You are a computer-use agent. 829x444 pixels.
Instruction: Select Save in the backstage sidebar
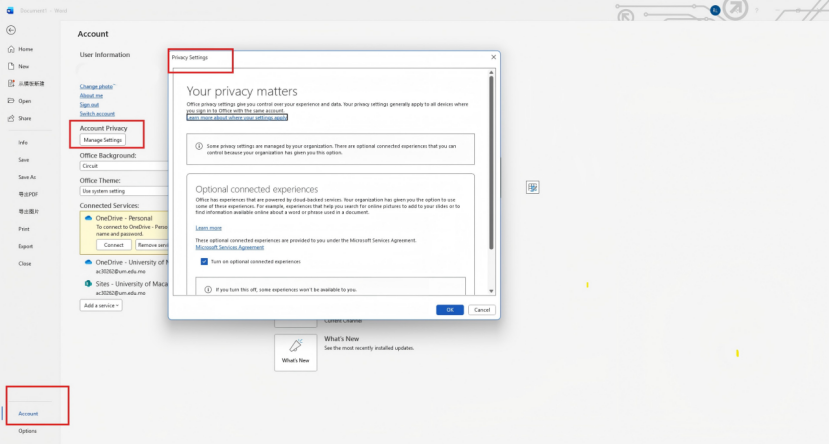tap(24, 160)
